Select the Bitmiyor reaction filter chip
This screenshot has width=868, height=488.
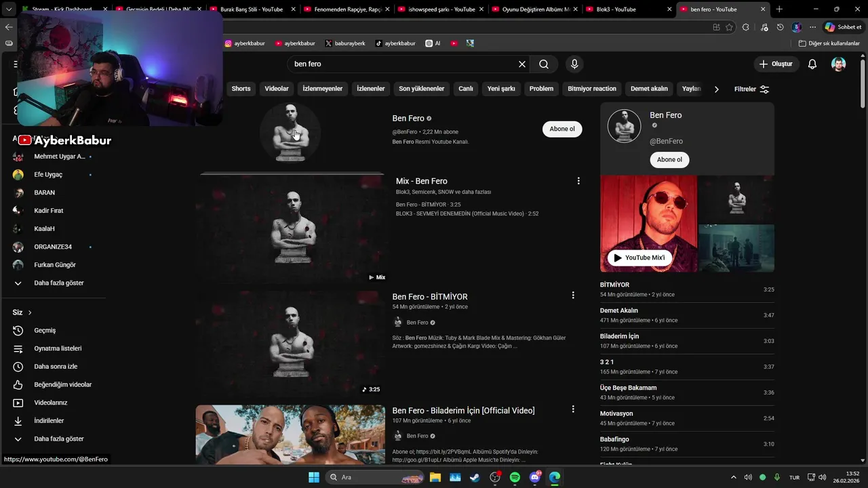point(592,89)
